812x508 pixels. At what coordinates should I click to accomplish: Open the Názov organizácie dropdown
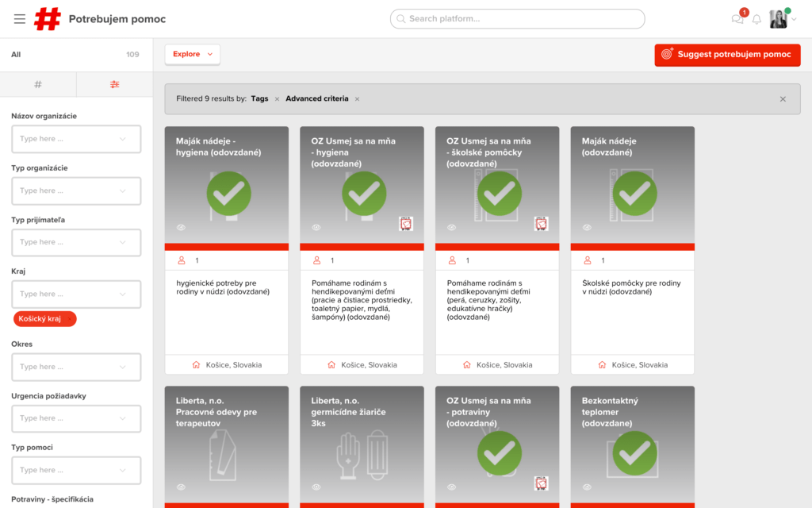pos(76,139)
